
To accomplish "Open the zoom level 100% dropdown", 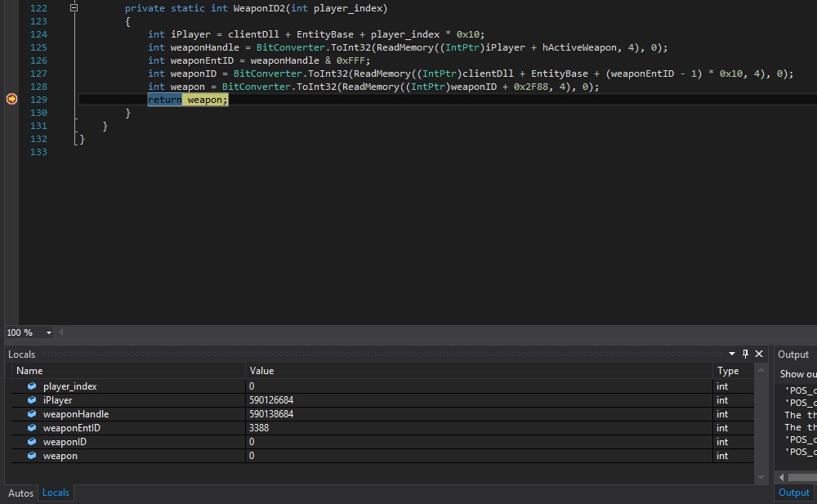I will tap(49, 332).
